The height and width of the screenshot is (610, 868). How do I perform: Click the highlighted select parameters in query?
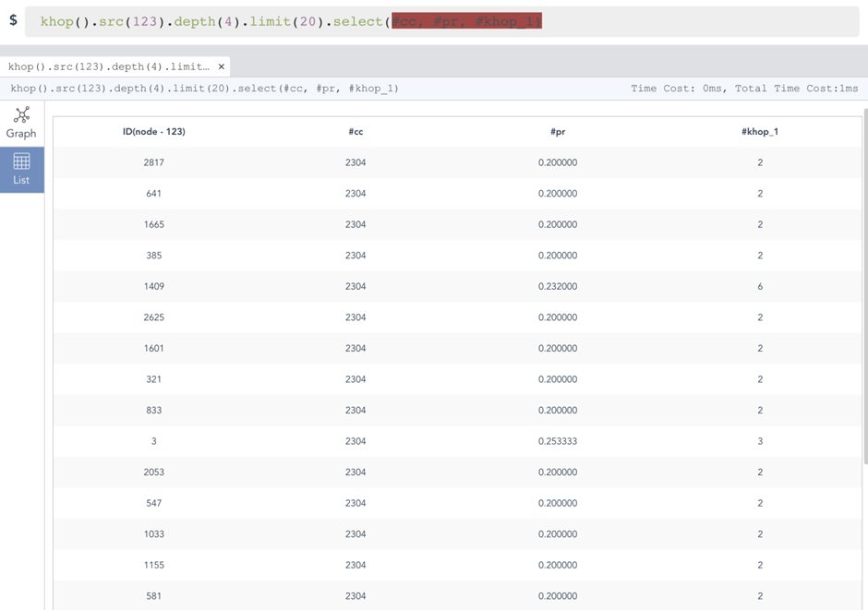[466, 21]
